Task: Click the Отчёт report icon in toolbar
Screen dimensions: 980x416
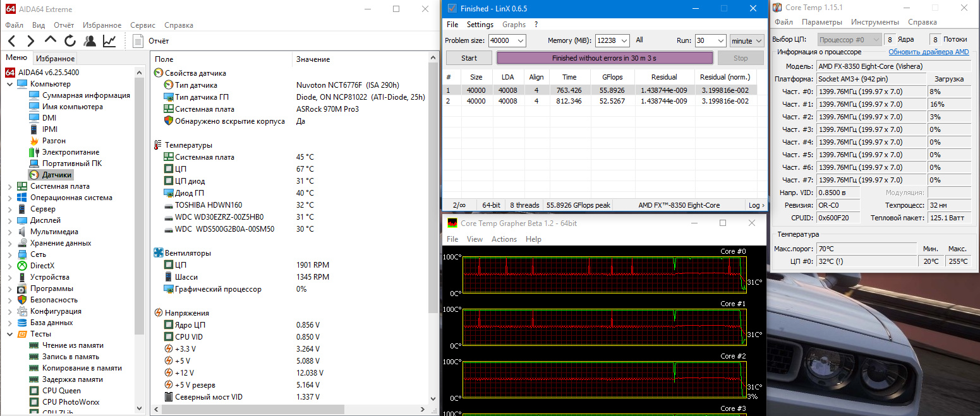Action: [x=138, y=41]
